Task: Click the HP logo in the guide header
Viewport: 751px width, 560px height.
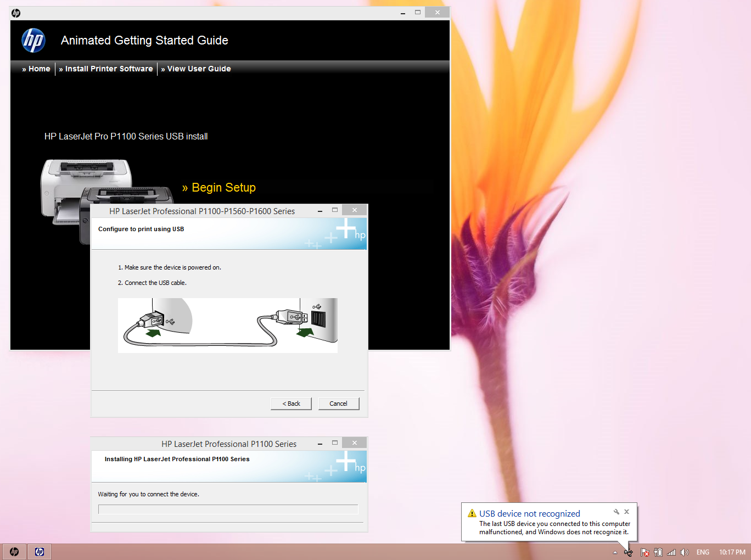Action: click(x=33, y=41)
